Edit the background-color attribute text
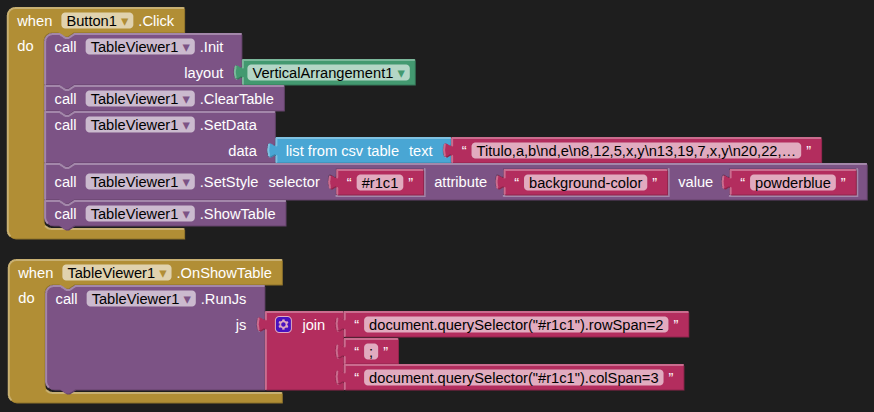Screen dimensions: 874x412 584,183
